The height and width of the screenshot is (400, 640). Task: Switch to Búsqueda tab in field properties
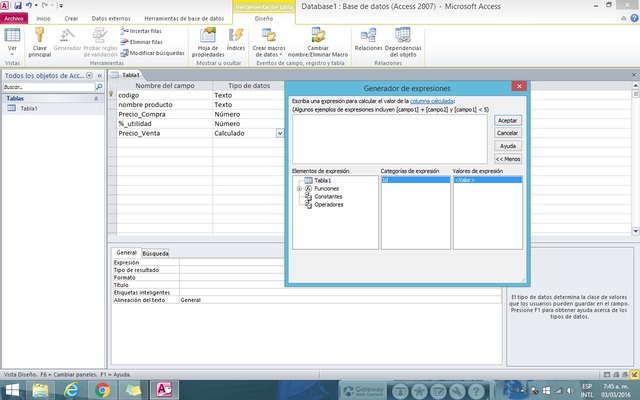(x=155, y=253)
